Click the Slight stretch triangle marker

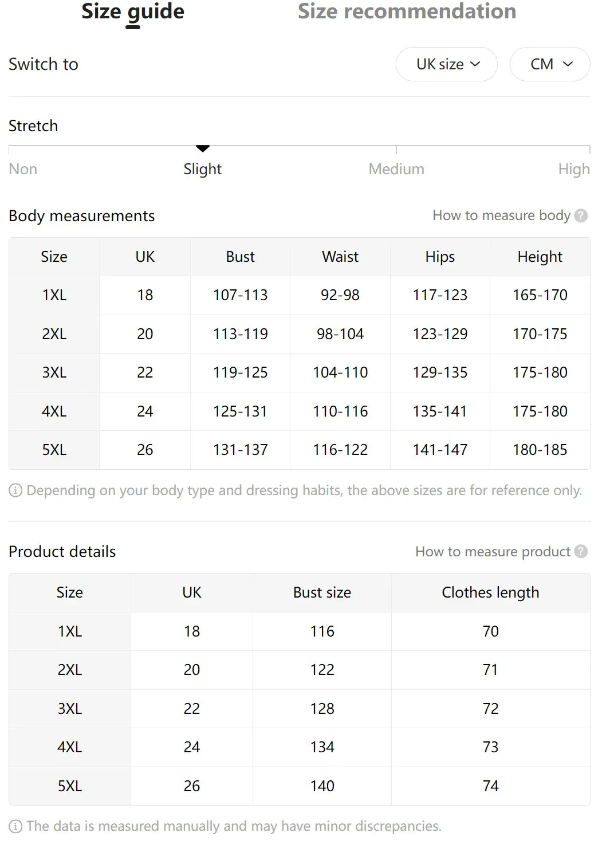pos(203,148)
